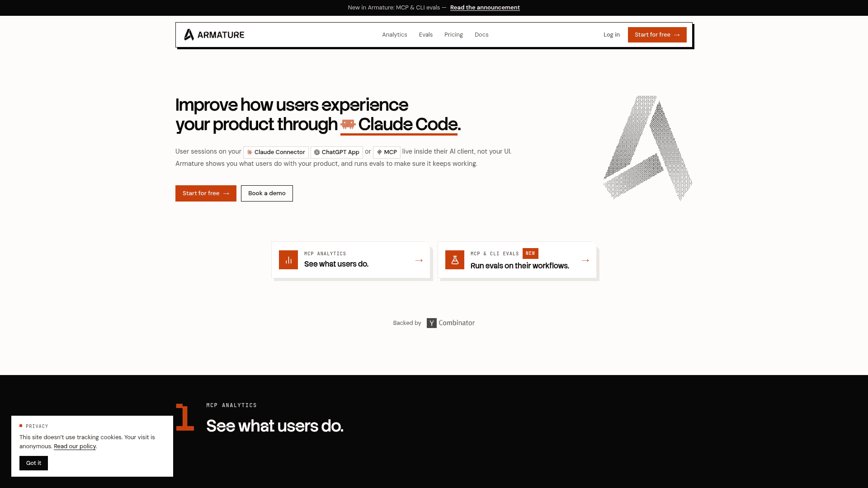
Task: Open the Evals nav item
Action: tap(426, 35)
